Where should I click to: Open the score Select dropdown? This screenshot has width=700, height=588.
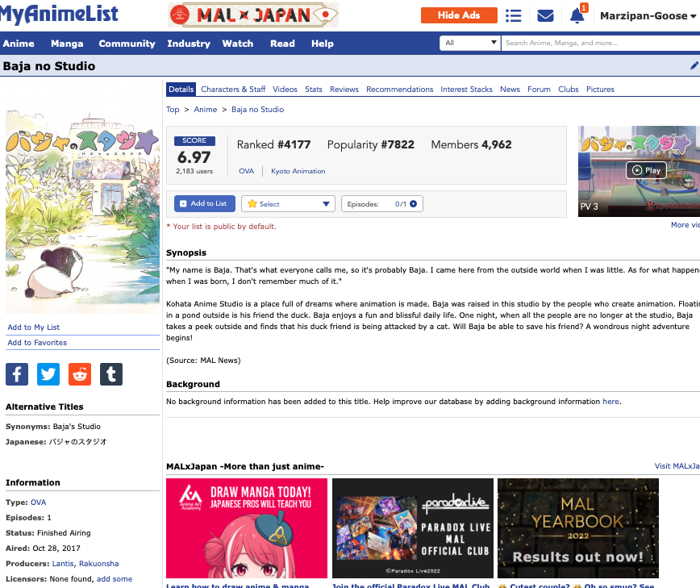tap(289, 204)
